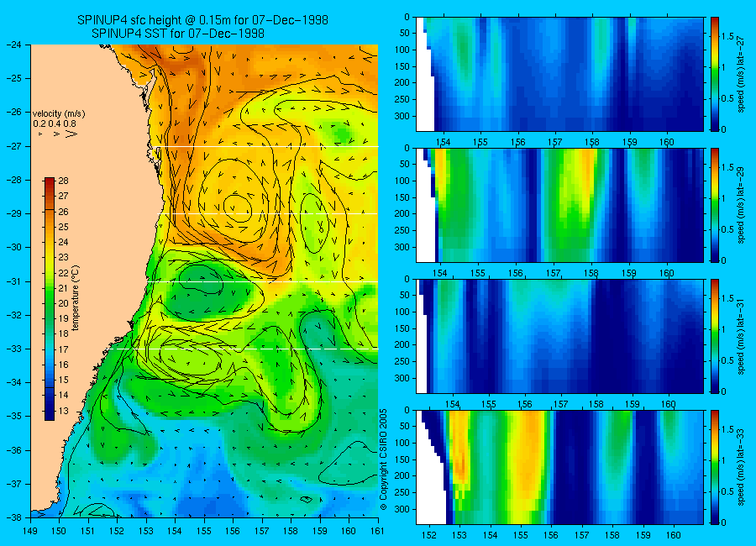The image size is (756, 546).
Task: Click the '-24' latitude label on map axis
Action: [13, 45]
